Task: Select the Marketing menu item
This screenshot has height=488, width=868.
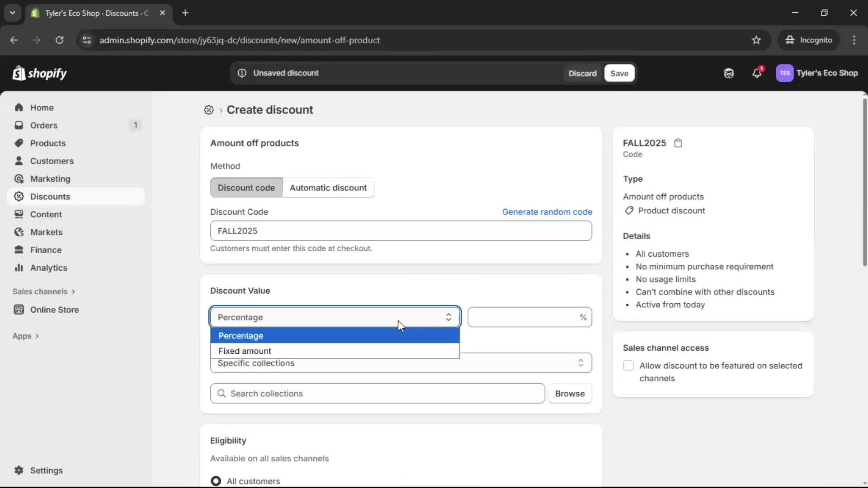Action: [x=50, y=178]
